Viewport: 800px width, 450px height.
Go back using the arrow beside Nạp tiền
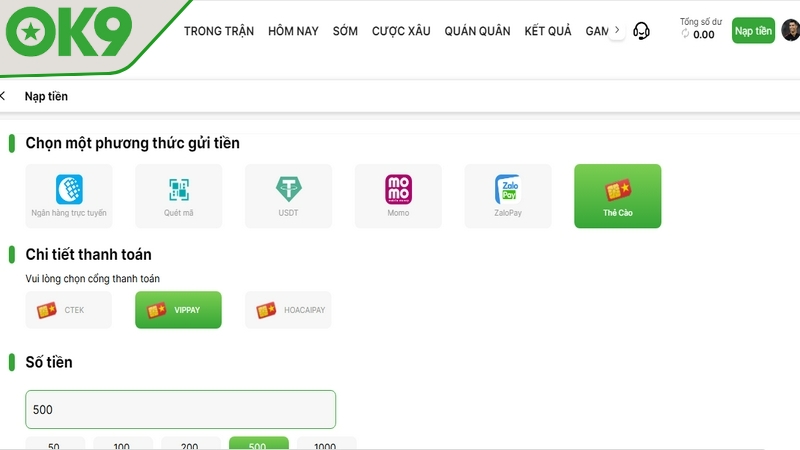[3, 96]
